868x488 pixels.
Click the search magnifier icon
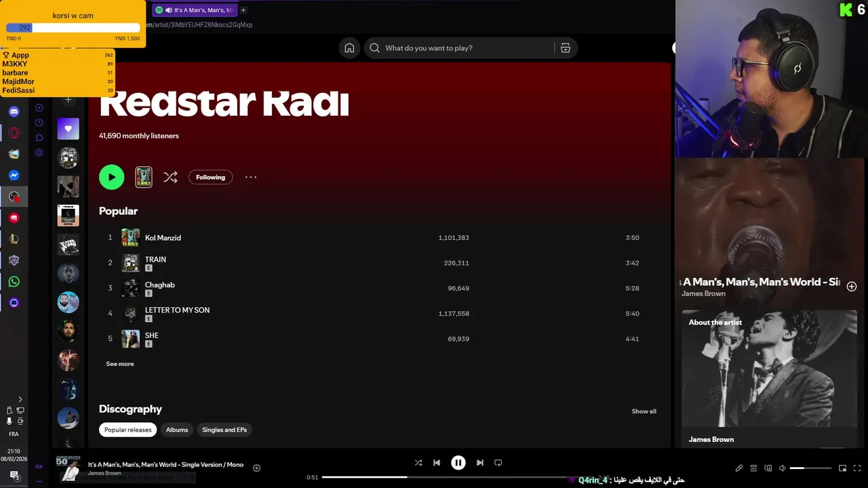[x=374, y=48]
